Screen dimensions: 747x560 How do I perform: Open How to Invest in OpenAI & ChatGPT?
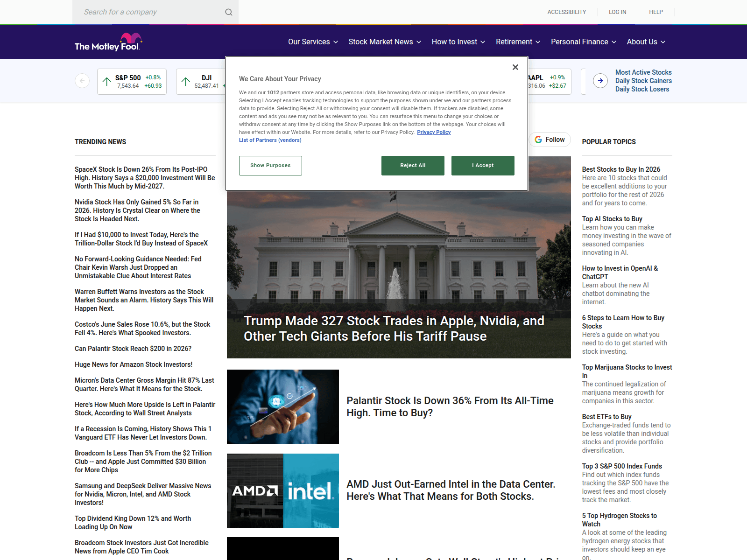[620, 273]
